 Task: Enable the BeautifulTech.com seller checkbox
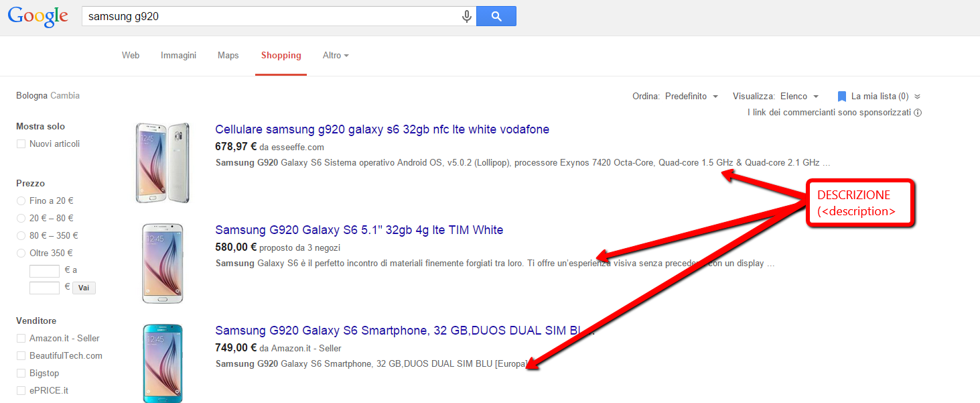[x=21, y=356]
